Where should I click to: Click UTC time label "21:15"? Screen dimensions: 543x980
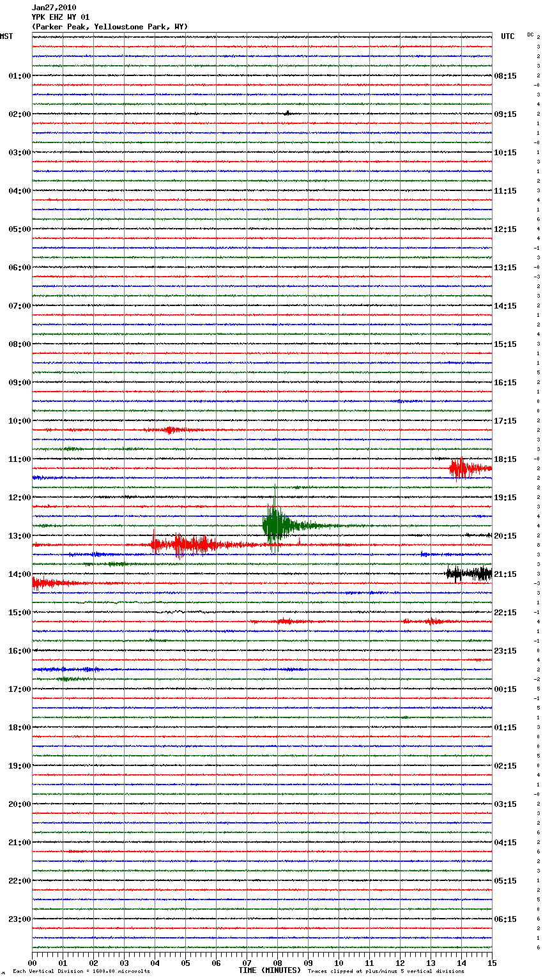[505, 574]
